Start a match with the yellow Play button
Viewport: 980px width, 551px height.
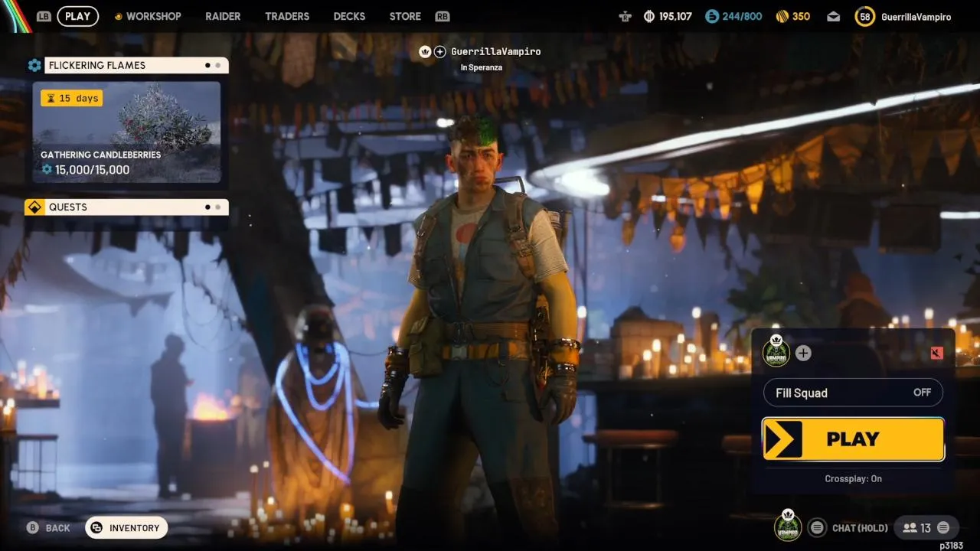(x=853, y=439)
